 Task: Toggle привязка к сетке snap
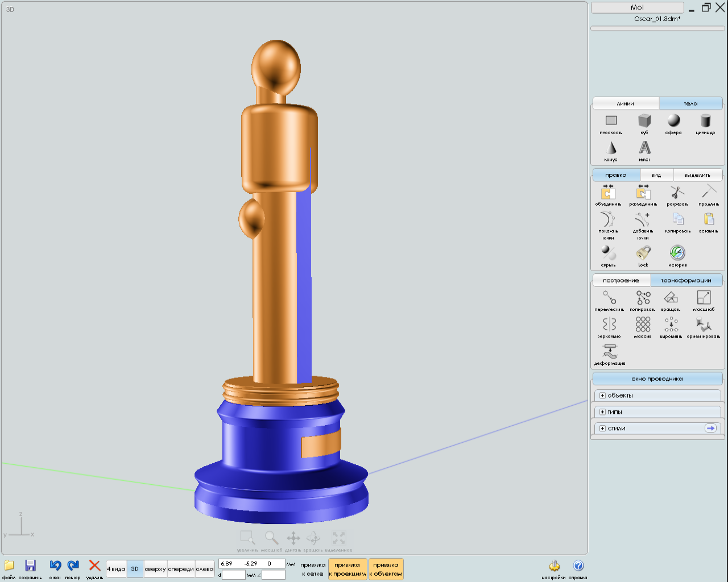pos(313,569)
